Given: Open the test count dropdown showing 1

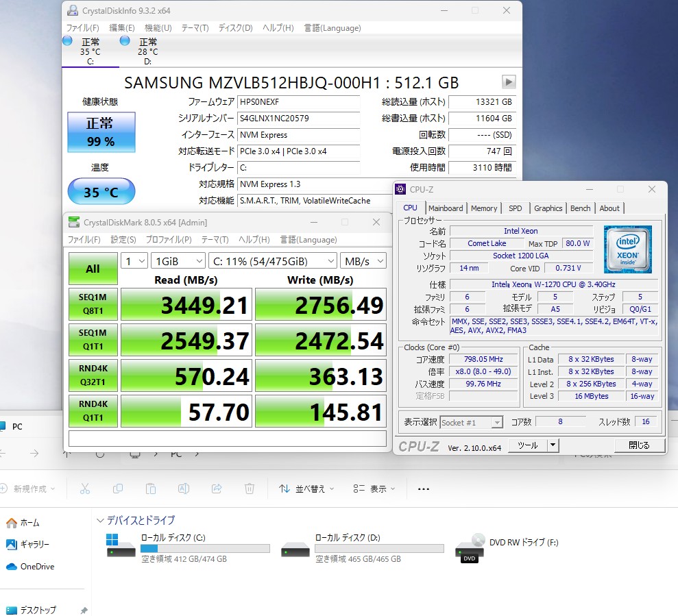Looking at the screenshot, I should pyautogui.click(x=134, y=261).
